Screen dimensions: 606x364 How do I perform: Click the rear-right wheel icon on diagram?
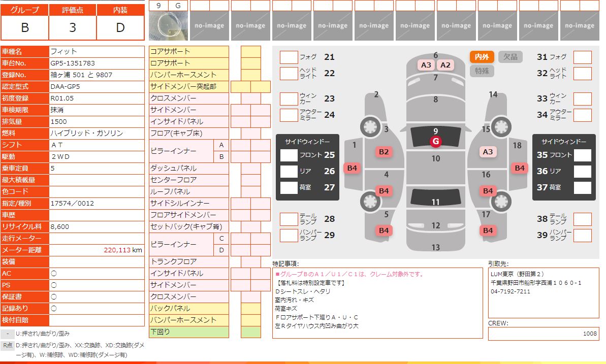pos(501,202)
